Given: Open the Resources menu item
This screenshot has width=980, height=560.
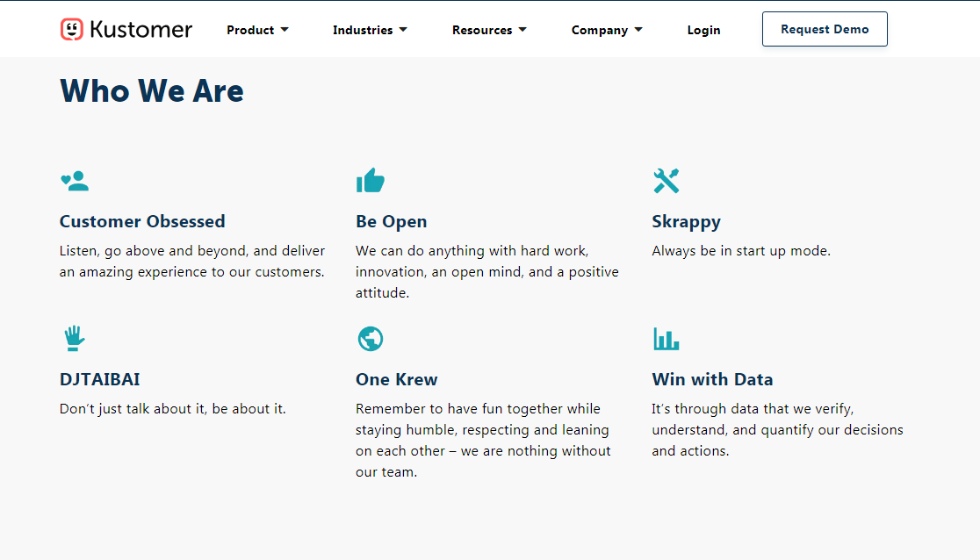Looking at the screenshot, I should (x=482, y=30).
